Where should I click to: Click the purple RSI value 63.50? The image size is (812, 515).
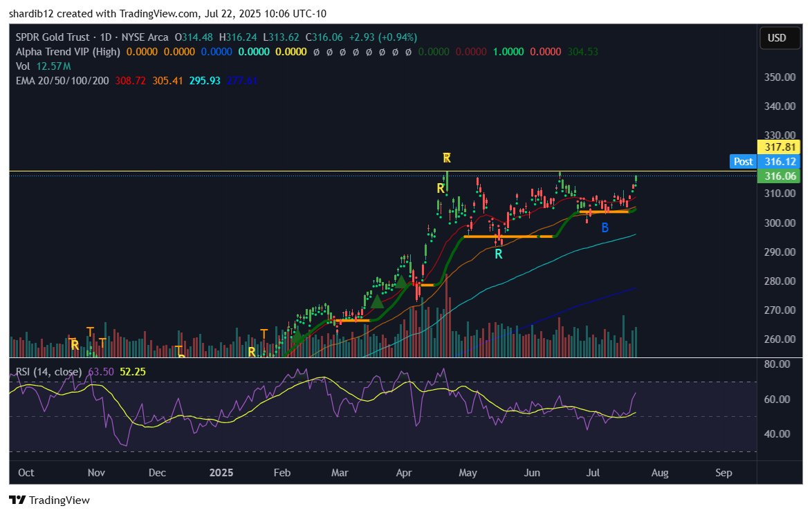click(x=101, y=372)
